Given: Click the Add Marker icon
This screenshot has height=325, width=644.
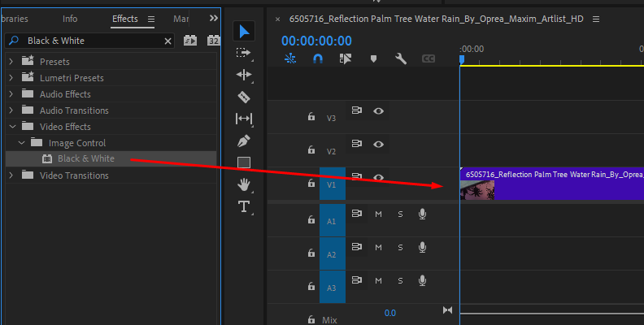Looking at the screenshot, I should tap(373, 58).
